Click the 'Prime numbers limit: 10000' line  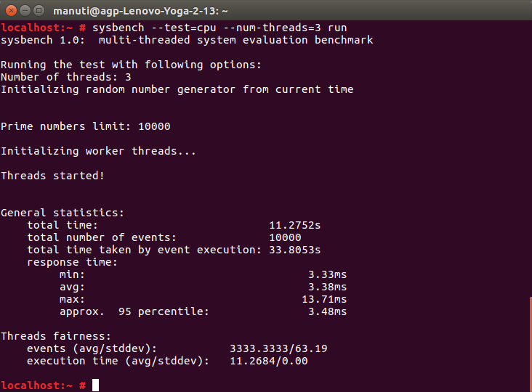tap(85, 126)
